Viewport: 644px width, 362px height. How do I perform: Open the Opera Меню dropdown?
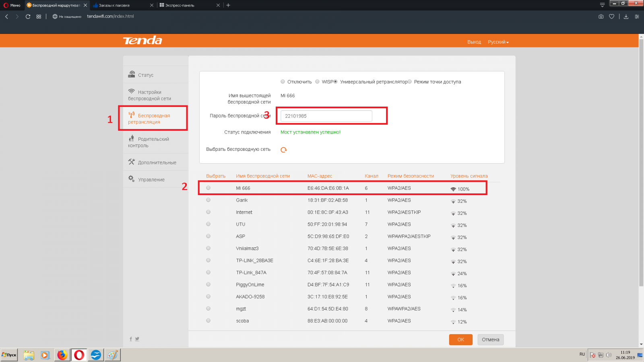click(x=12, y=5)
